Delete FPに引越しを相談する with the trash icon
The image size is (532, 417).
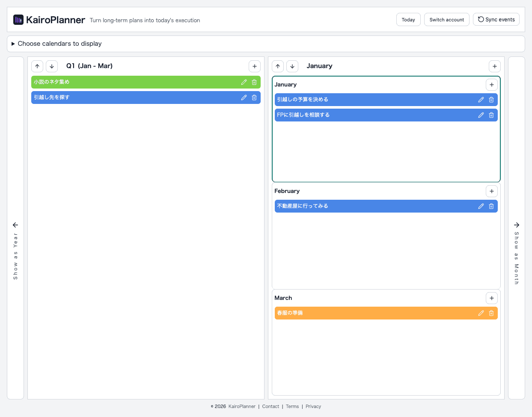coord(491,115)
